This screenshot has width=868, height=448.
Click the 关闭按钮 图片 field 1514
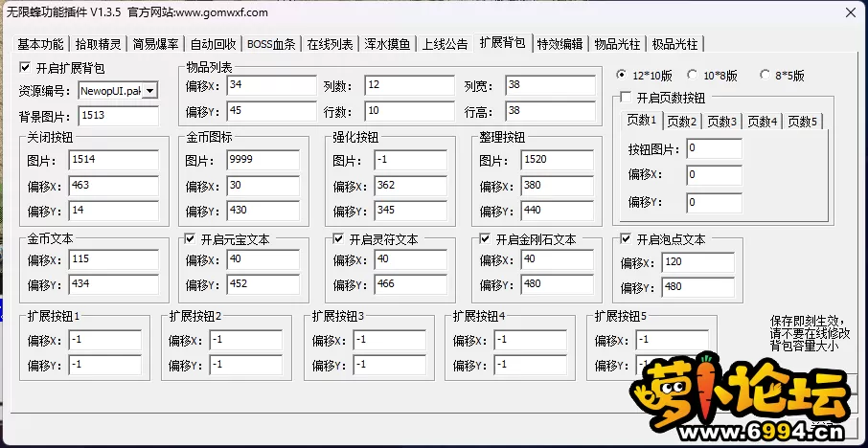pyautogui.click(x=114, y=160)
